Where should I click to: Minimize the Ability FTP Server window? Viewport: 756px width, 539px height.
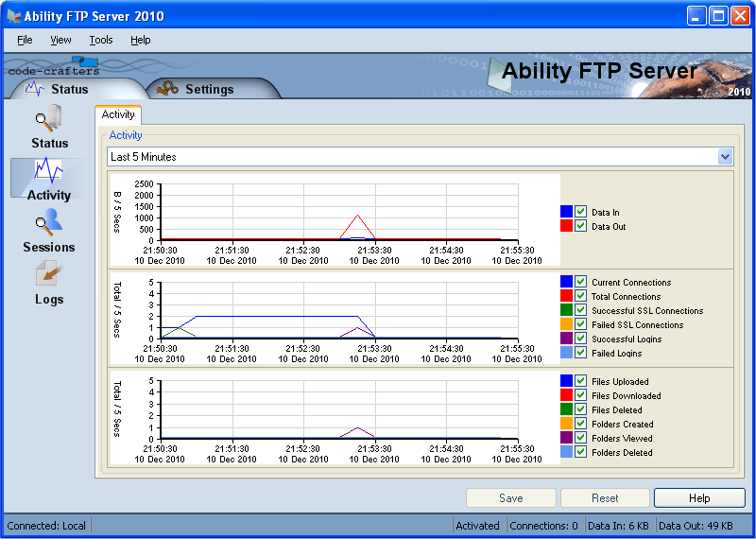click(x=696, y=16)
